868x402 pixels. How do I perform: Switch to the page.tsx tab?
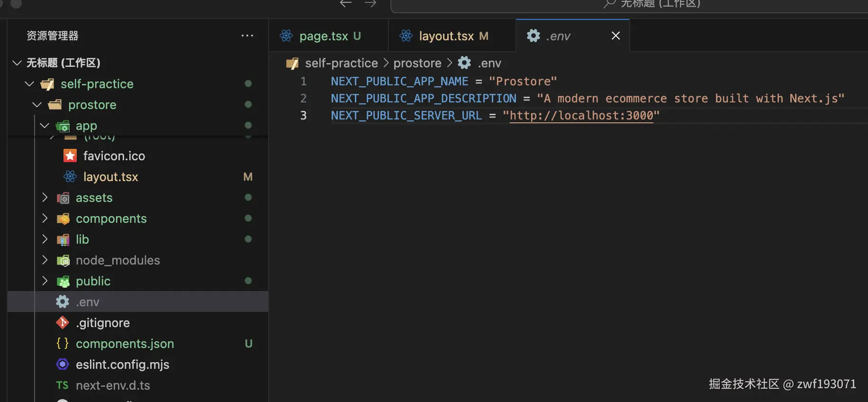click(x=329, y=36)
